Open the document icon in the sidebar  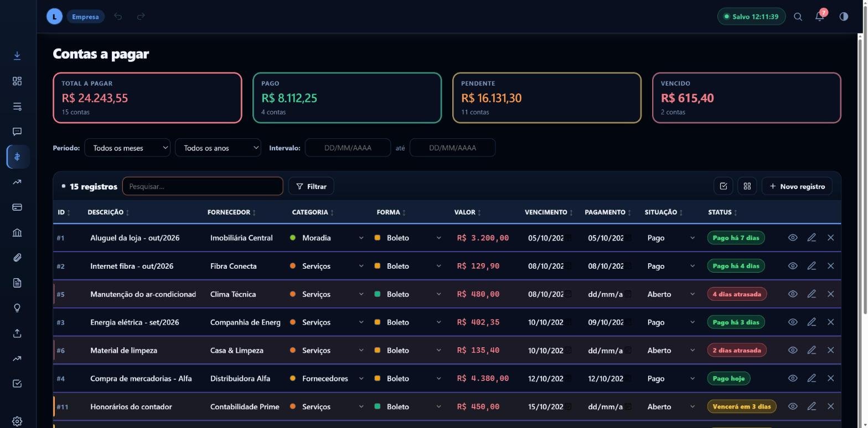[x=17, y=283]
